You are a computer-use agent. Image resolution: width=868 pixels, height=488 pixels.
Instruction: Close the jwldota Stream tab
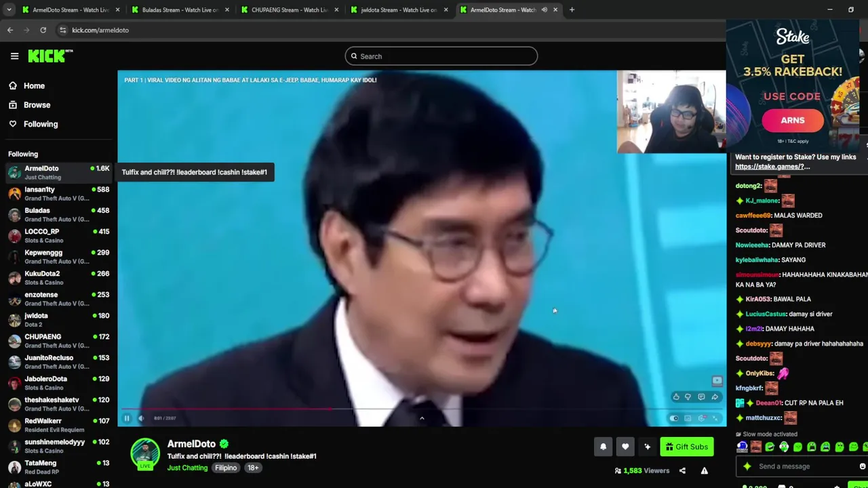(x=446, y=9)
